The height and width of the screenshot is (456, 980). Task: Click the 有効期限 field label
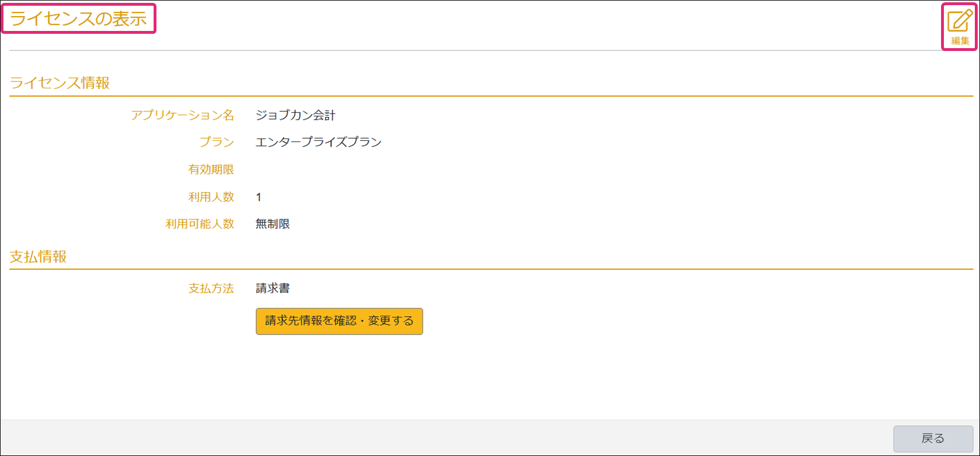(x=211, y=170)
